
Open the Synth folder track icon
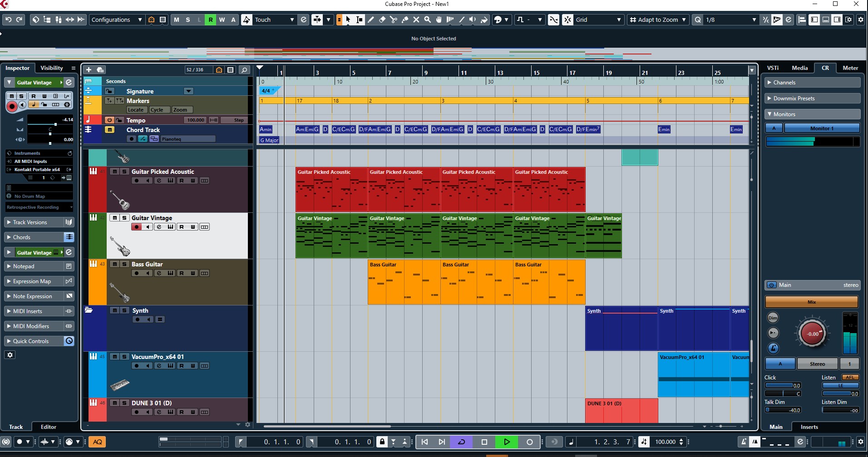click(89, 310)
